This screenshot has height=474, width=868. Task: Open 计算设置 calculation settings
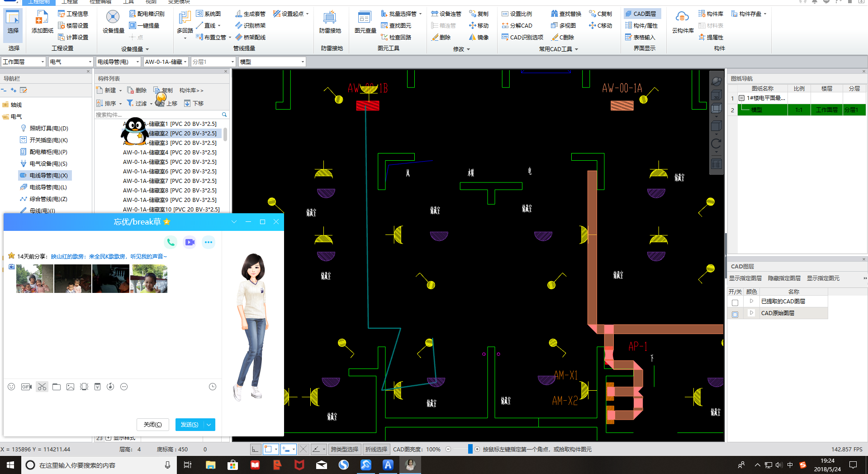73,38
